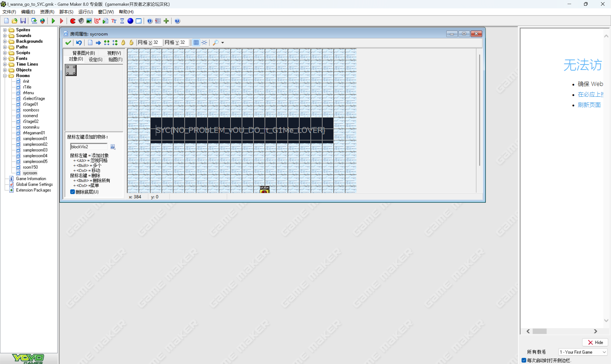Expand the Scripts folder
The width and height of the screenshot is (611, 364).
[5, 53]
